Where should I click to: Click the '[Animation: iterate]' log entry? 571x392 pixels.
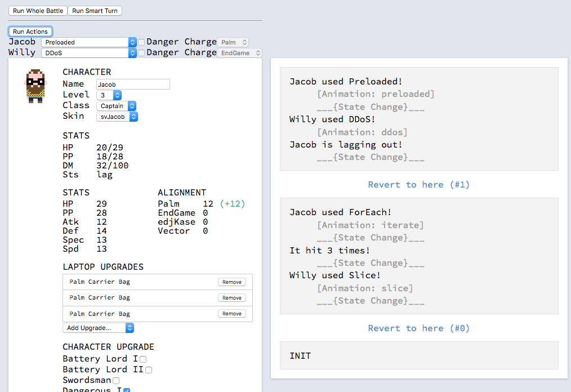coord(371,225)
